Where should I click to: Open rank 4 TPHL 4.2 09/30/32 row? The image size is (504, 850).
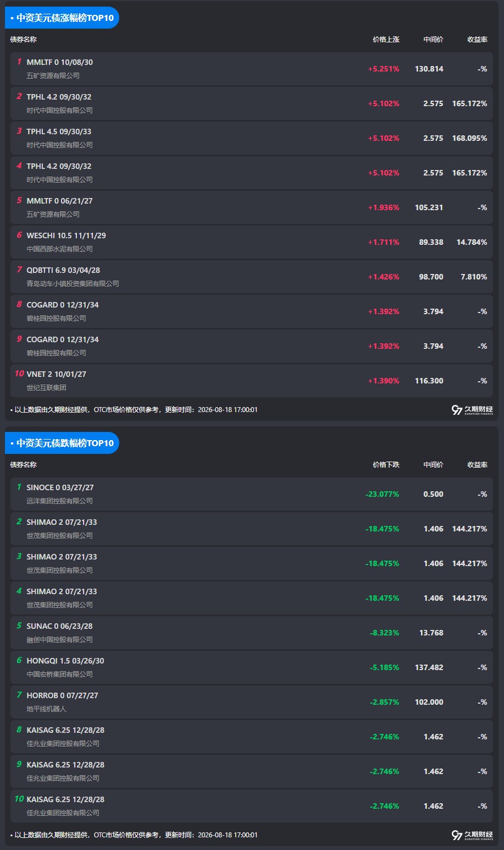pos(252,173)
